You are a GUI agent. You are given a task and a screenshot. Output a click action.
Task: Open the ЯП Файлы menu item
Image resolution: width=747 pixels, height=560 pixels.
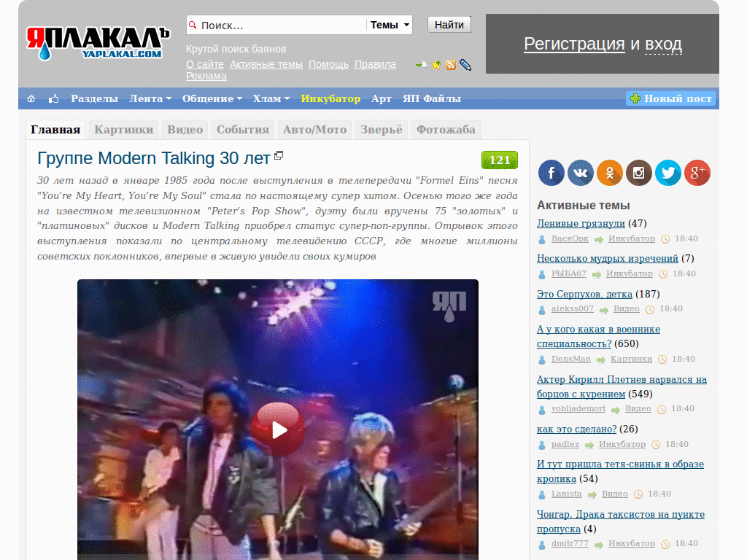point(432,98)
